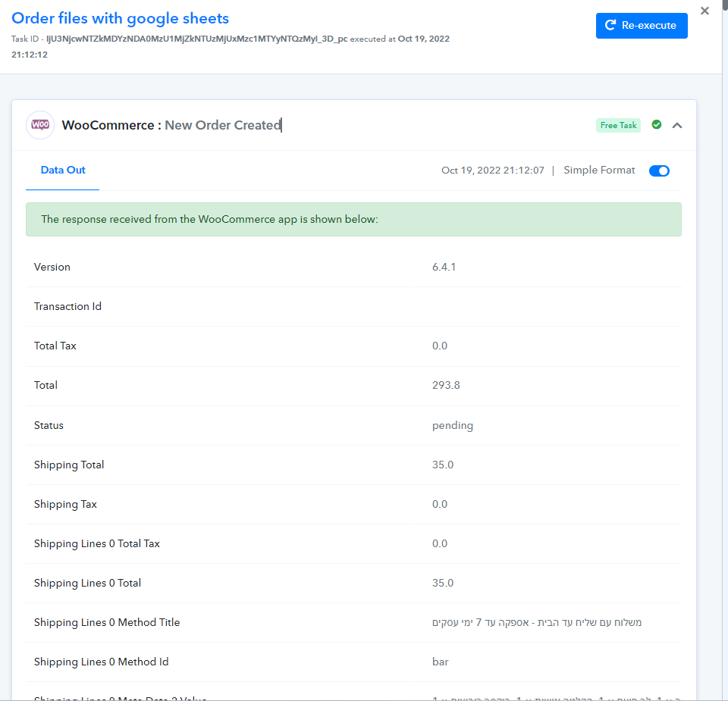Open the 'Order files with google sheets' title
This screenshot has height=701, width=728.
121,18
